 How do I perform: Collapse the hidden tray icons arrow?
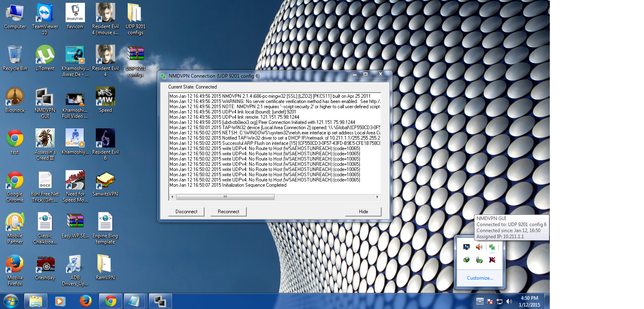coord(480,301)
